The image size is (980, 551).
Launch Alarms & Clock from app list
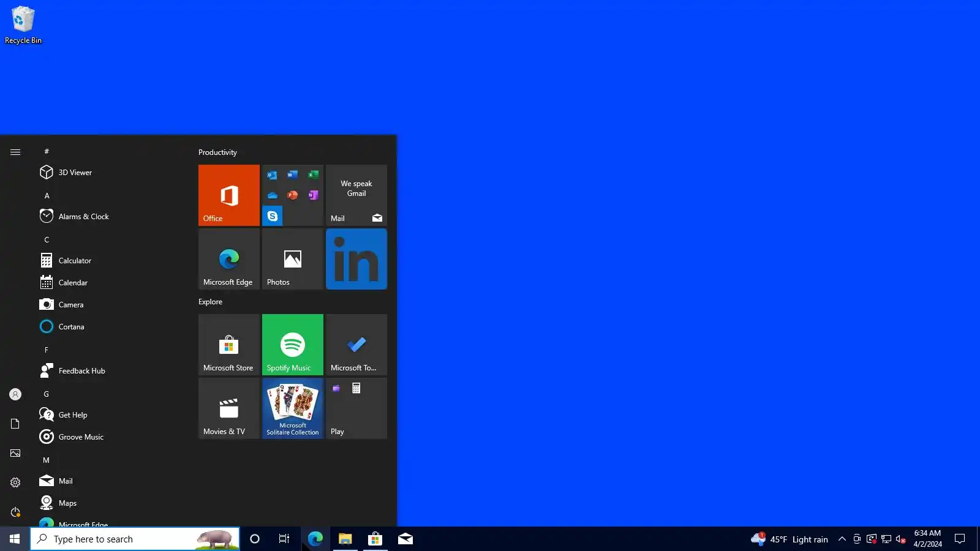tap(113, 217)
